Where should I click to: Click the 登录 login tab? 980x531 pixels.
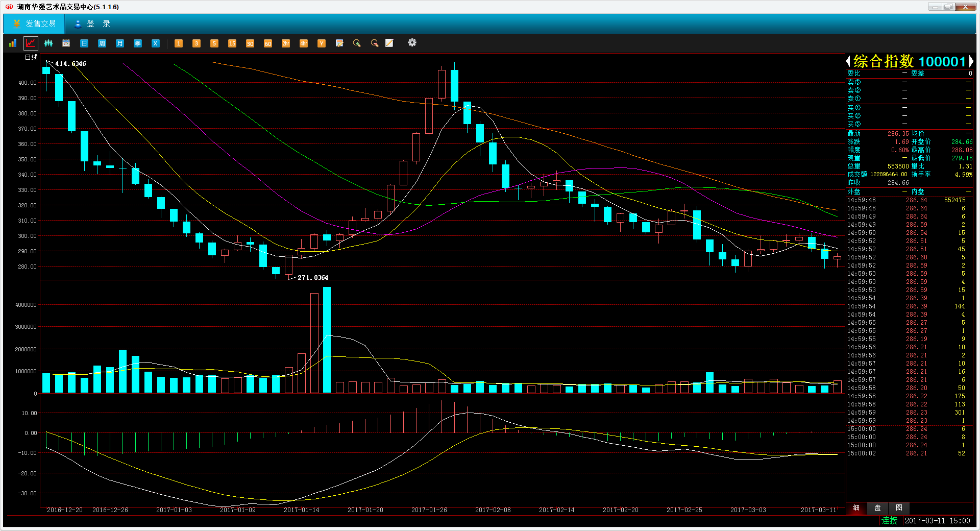pyautogui.click(x=92, y=24)
